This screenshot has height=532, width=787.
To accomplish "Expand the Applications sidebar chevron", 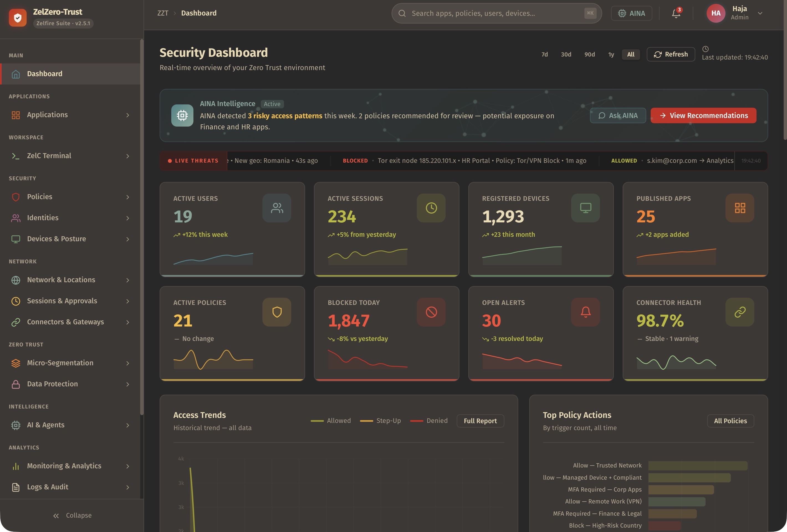I will (128, 115).
